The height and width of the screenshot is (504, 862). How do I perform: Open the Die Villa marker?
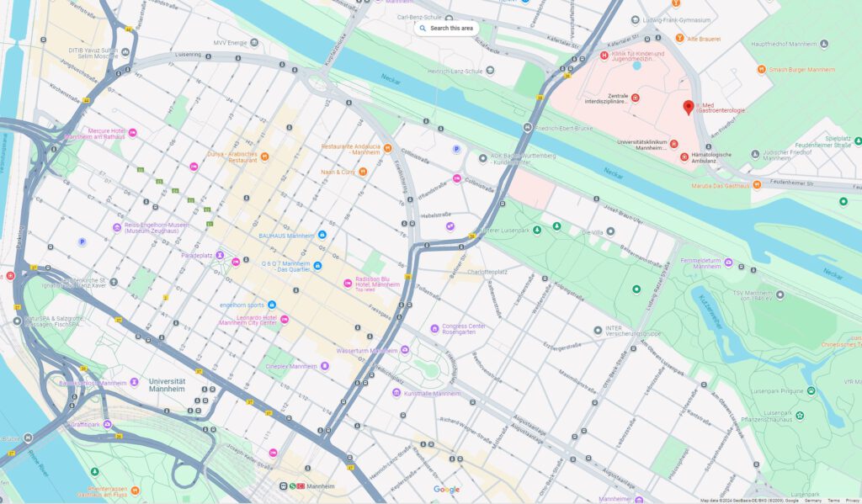tap(610, 231)
